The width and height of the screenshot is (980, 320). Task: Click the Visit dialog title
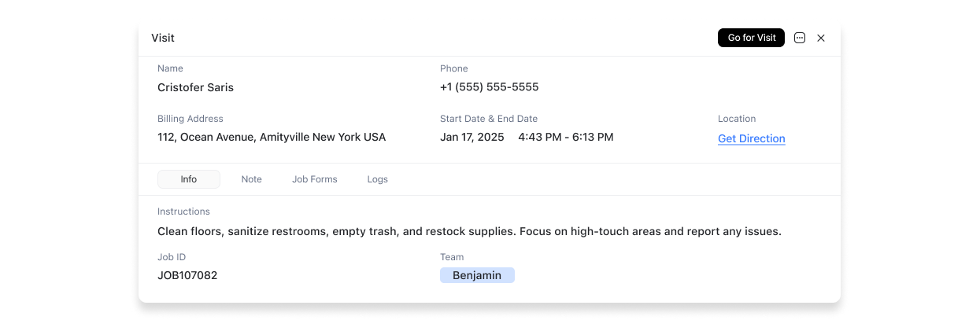[x=163, y=38]
